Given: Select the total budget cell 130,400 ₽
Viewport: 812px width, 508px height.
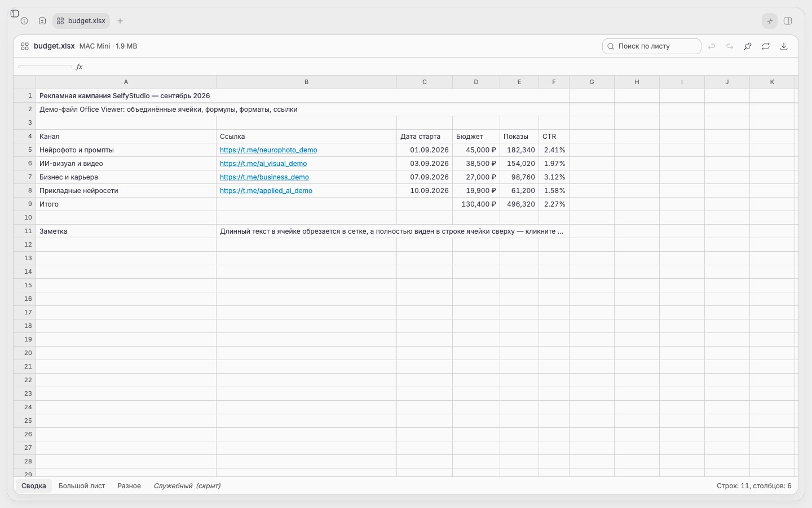Looking at the screenshot, I should pos(476,204).
